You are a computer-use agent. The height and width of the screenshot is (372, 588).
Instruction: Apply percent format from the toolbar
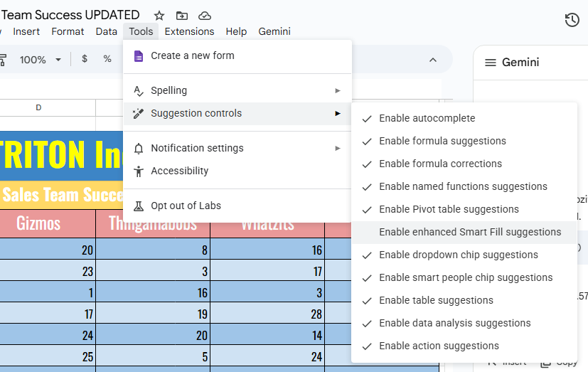107,59
